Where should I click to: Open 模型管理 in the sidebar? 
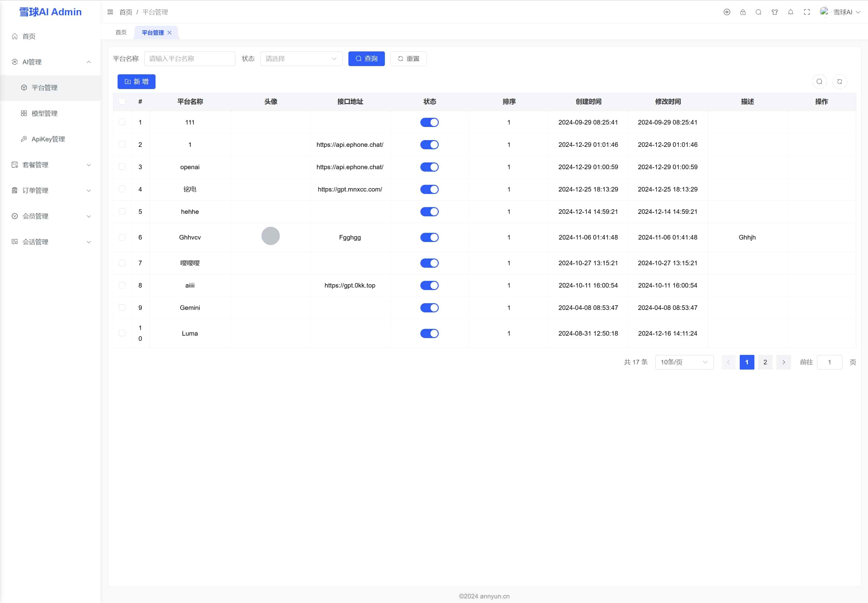point(44,113)
